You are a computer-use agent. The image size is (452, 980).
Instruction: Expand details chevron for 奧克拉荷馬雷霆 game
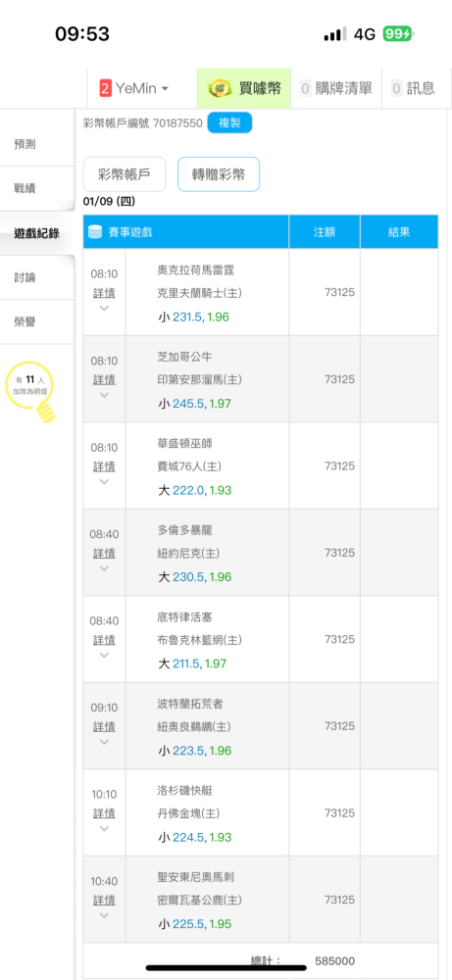coord(104,308)
